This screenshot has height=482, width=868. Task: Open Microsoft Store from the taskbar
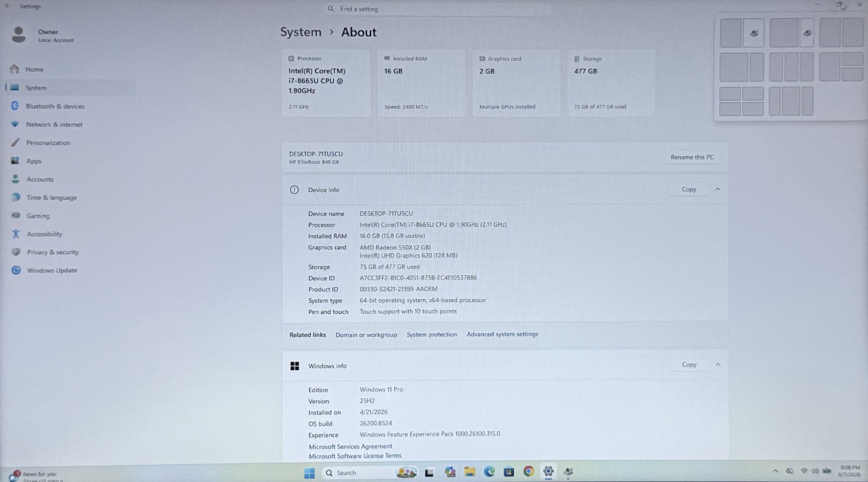pyautogui.click(x=509, y=472)
